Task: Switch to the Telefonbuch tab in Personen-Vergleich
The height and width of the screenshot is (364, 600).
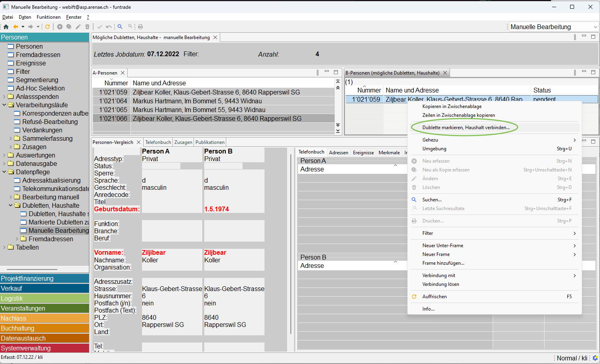Action: pyautogui.click(x=158, y=142)
